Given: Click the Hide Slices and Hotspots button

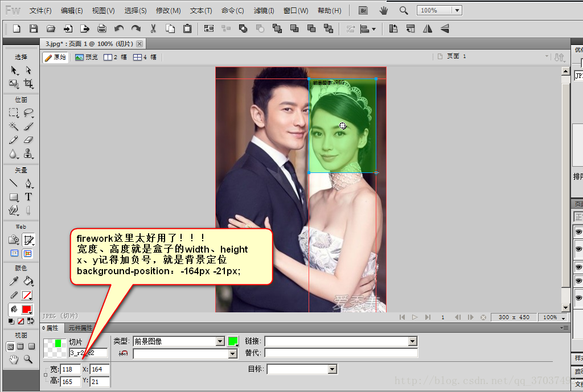Looking at the screenshot, I should pyautogui.click(x=14, y=253).
